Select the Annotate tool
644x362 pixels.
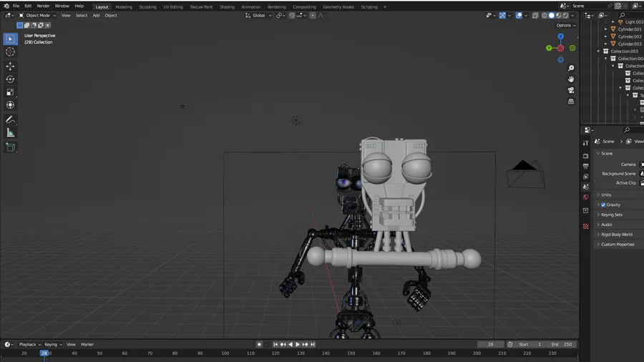click(x=10, y=119)
